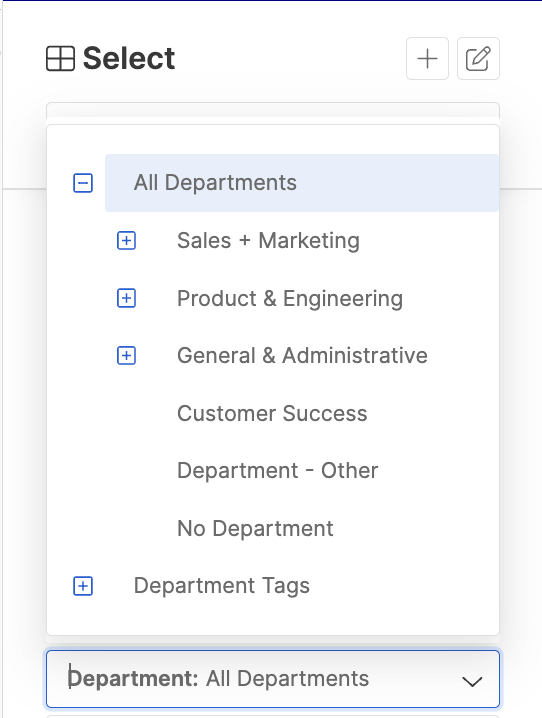This screenshot has width=542, height=718.
Task: Choose Product & Engineering from the list
Action: click(x=290, y=298)
